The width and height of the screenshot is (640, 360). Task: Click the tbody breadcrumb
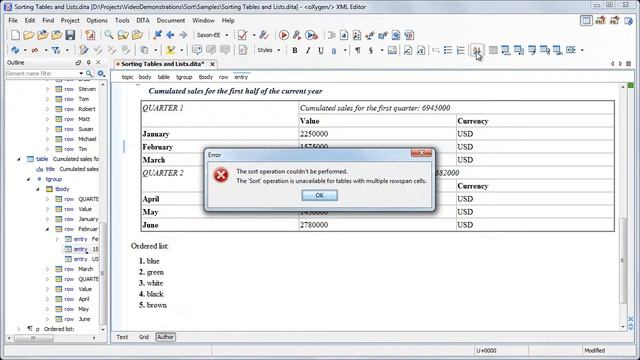click(x=205, y=77)
